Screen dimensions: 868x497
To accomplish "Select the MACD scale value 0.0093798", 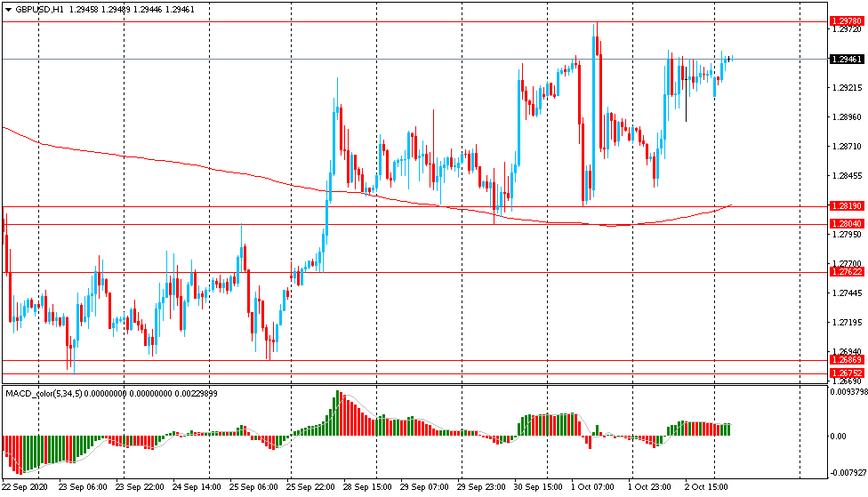I will coord(848,392).
